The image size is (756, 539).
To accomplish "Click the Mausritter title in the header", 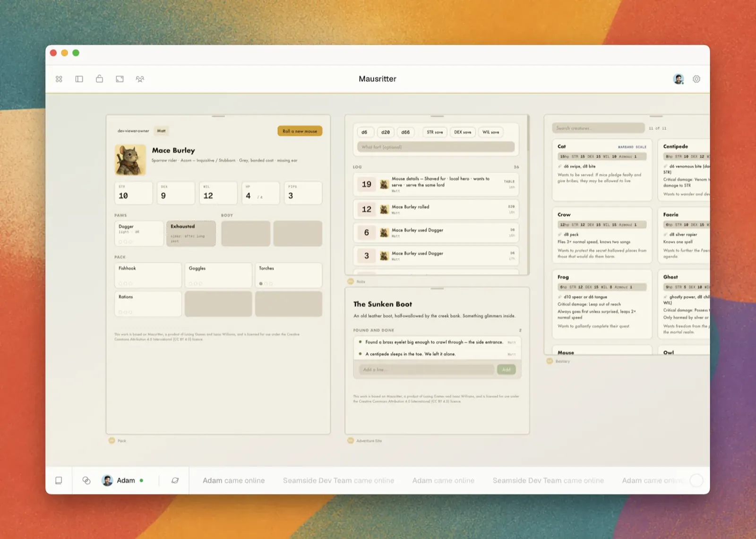I will pos(378,79).
